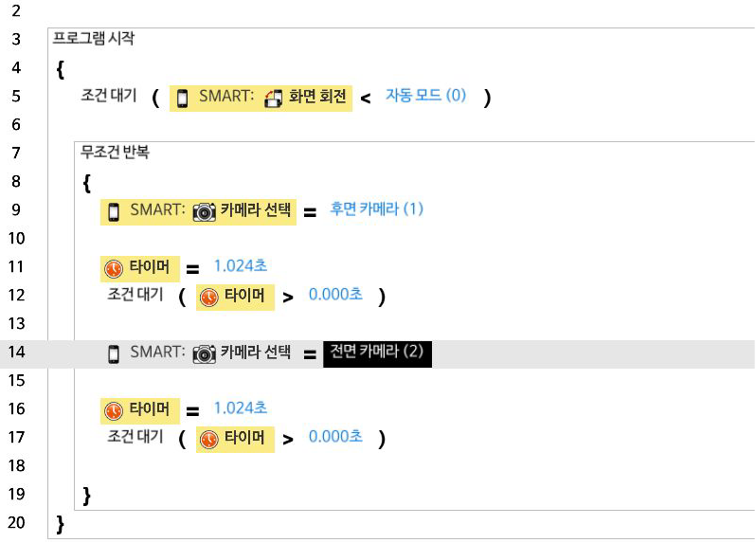Edit the 1.024초 timer value on line 11
This screenshot has height=543, width=756.
pos(240,266)
